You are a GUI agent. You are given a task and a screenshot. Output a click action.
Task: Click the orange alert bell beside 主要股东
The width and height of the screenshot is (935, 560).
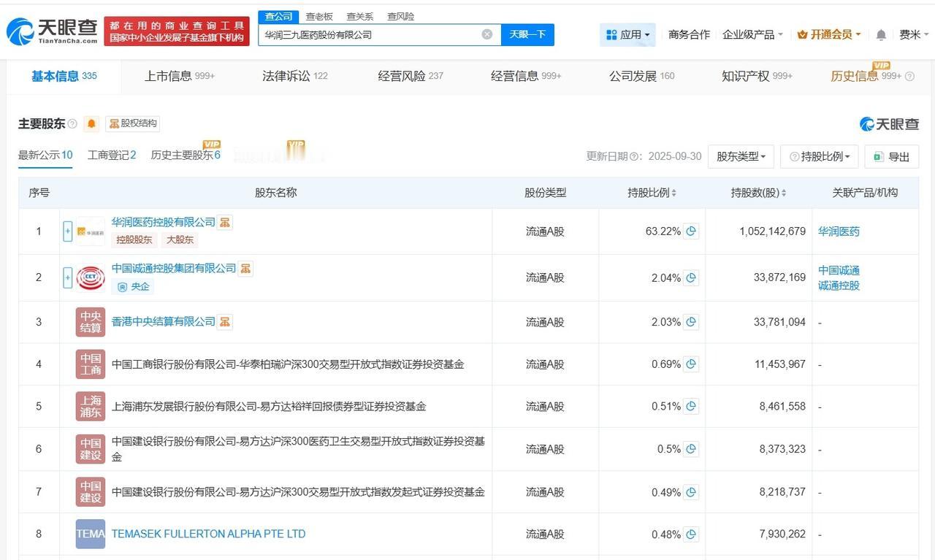pyautogui.click(x=91, y=123)
